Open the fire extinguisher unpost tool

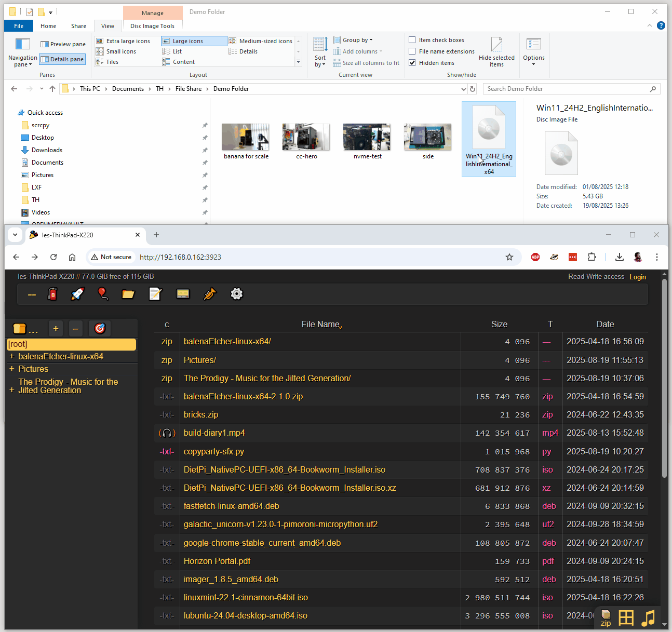point(52,294)
